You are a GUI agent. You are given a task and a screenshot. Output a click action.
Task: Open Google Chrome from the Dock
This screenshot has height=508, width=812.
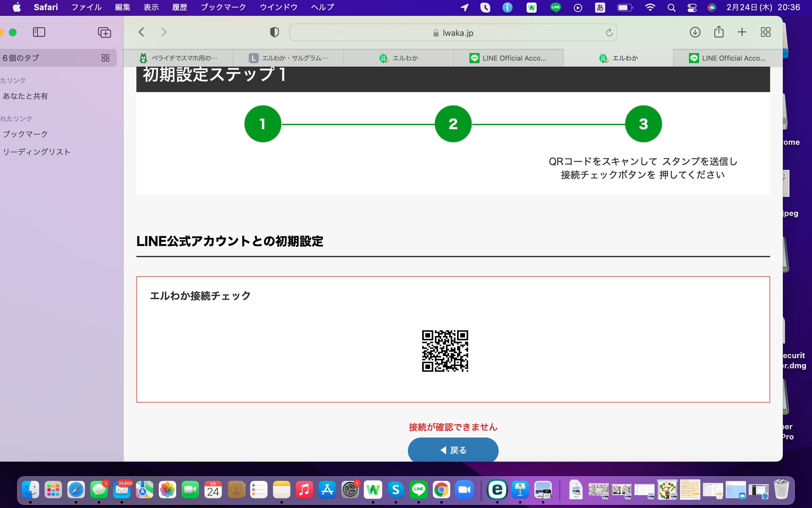point(441,490)
